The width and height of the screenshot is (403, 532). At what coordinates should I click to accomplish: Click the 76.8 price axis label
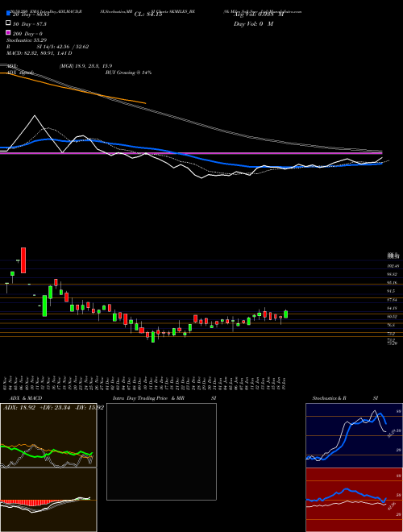pyautogui.click(x=391, y=325)
